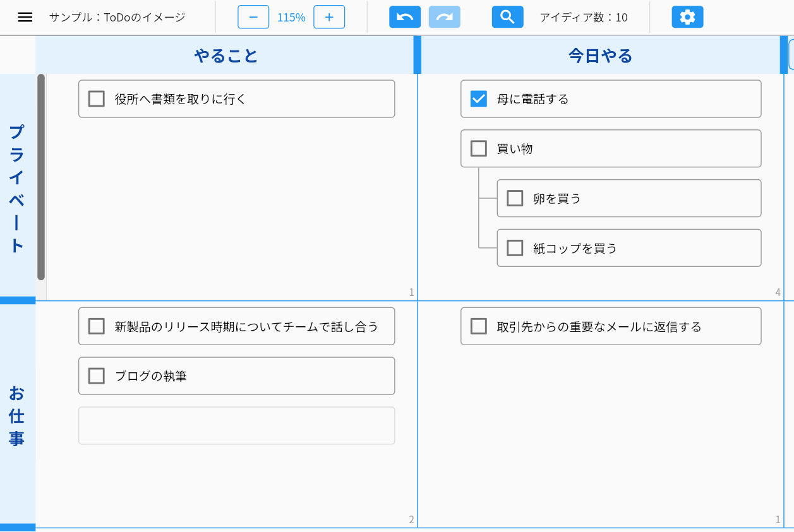Click the empty card under ブログの執筆
794x532 pixels.
[x=237, y=425]
